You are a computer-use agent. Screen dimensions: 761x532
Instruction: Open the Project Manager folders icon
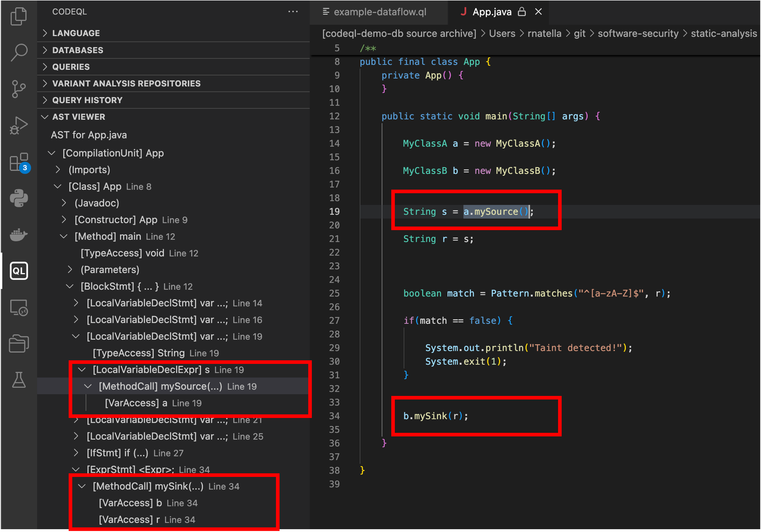(18, 343)
